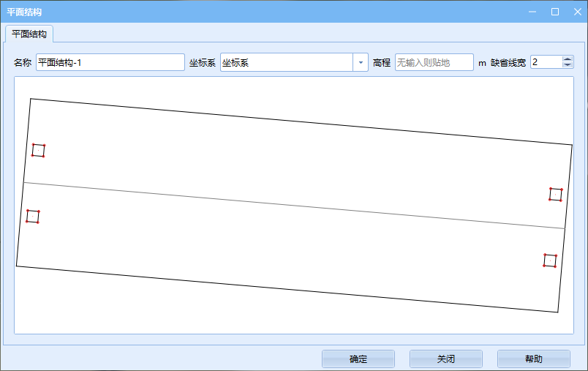Focus the 高程 elevation input field
Screen dimensions: 588x371
point(434,62)
